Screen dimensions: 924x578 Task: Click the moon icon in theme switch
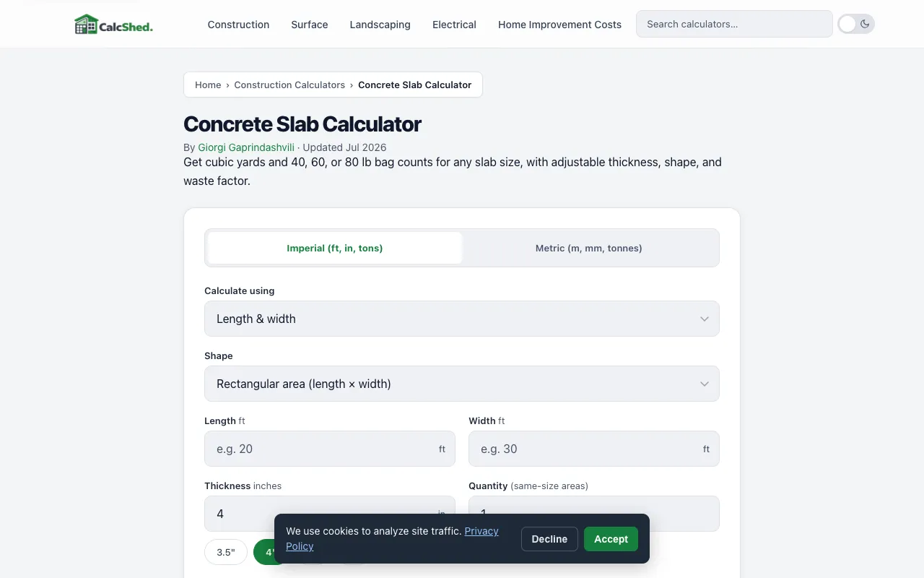[865, 24]
